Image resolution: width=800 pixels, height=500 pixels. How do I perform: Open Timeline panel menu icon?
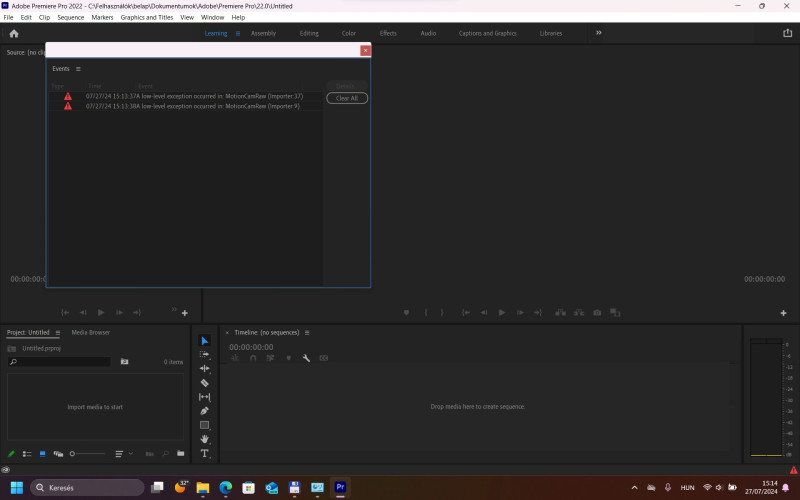[x=307, y=333]
